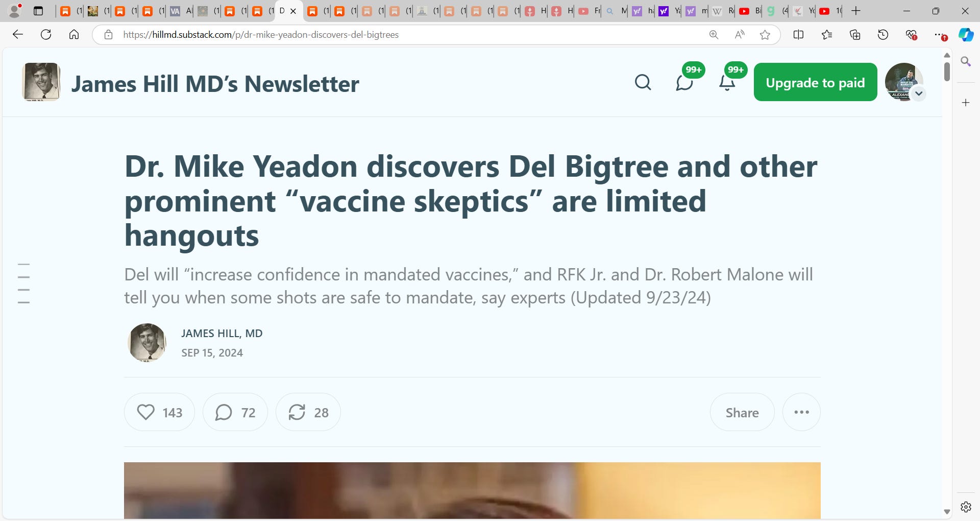Open James Hill MD's Newsletter home
Image resolution: width=980 pixels, height=521 pixels.
(x=215, y=84)
